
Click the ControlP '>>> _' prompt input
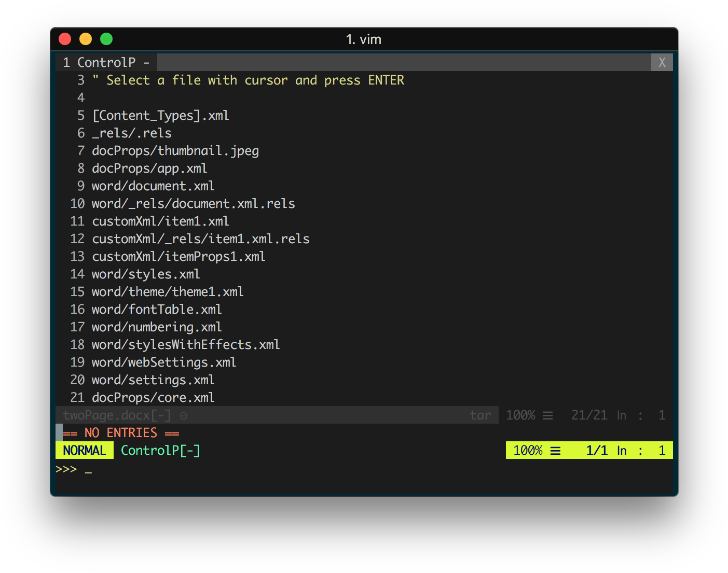74,469
